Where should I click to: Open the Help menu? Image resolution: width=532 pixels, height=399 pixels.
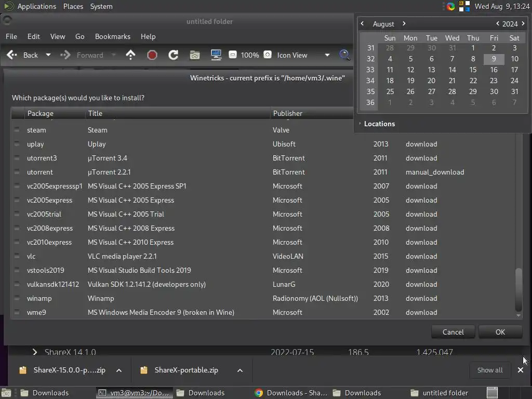pos(148,36)
